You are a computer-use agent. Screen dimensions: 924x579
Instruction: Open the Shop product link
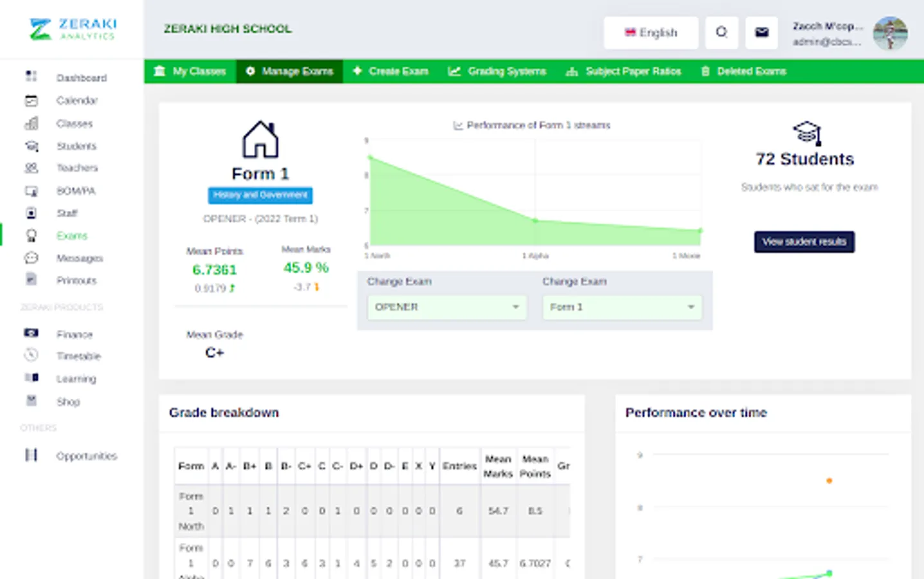(68, 402)
